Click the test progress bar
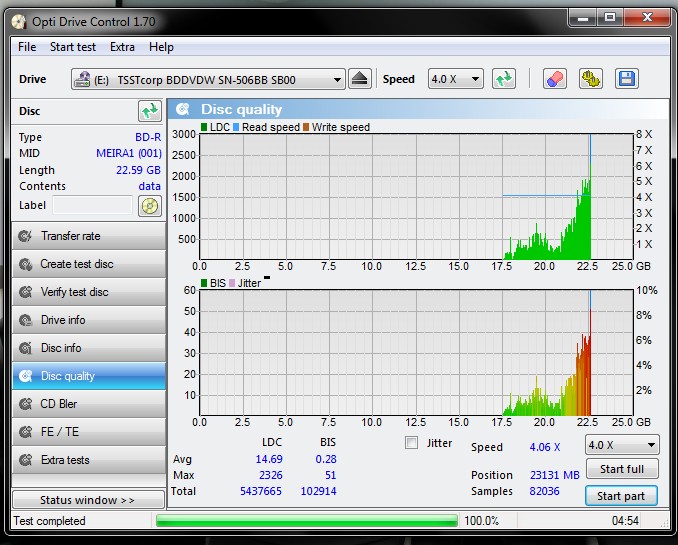678x545 pixels. pos(306,521)
